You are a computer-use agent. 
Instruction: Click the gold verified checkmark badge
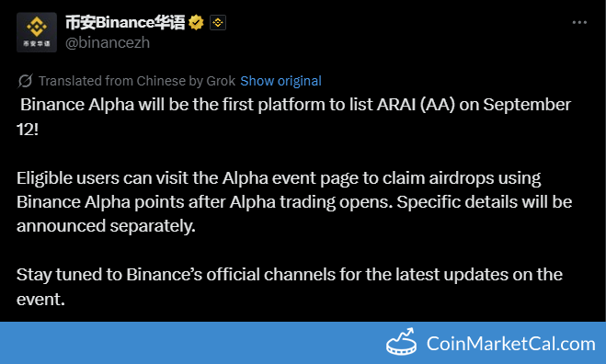(x=197, y=23)
